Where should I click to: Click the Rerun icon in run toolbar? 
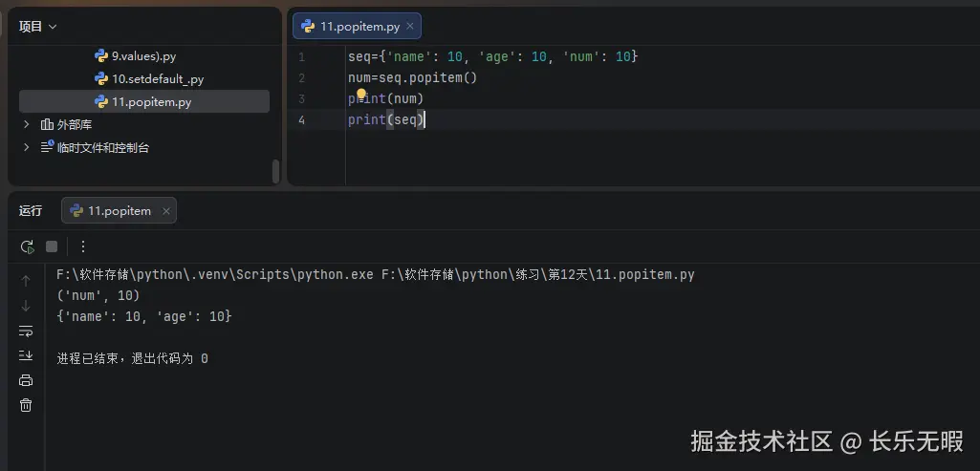(27, 246)
